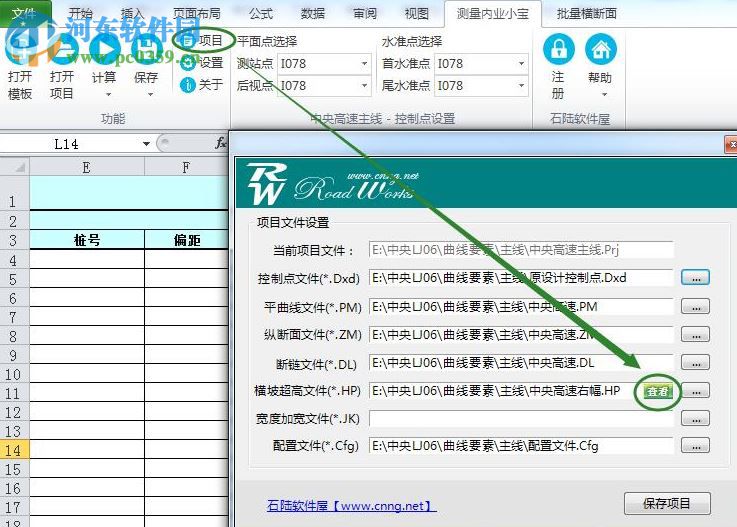Browse for the 断链文件(*.DL) file
Viewport: 737px width, 527px height.
(695, 362)
